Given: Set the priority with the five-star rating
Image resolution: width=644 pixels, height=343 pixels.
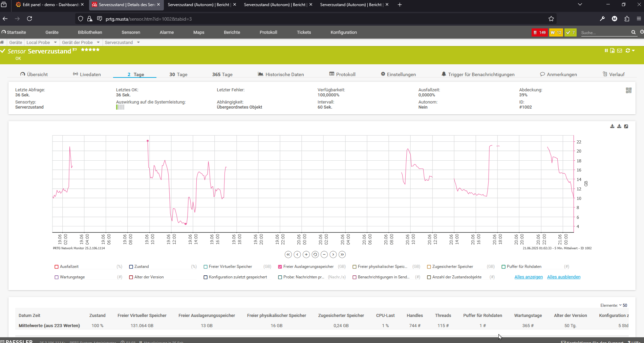Looking at the screenshot, I should click(90, 50).
